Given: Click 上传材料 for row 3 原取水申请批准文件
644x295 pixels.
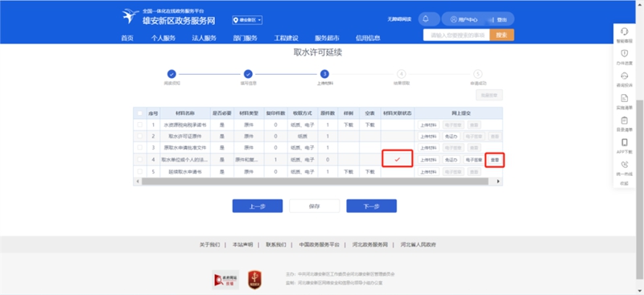Looking at the screenshot, I should (428, 148).
